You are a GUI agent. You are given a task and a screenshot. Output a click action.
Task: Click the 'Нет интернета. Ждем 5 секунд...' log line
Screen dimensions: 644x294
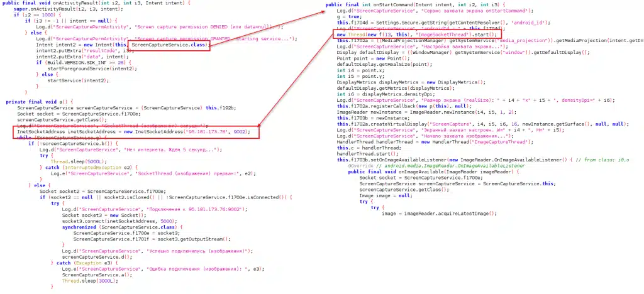pyautogui.click(x=131, y=150)
